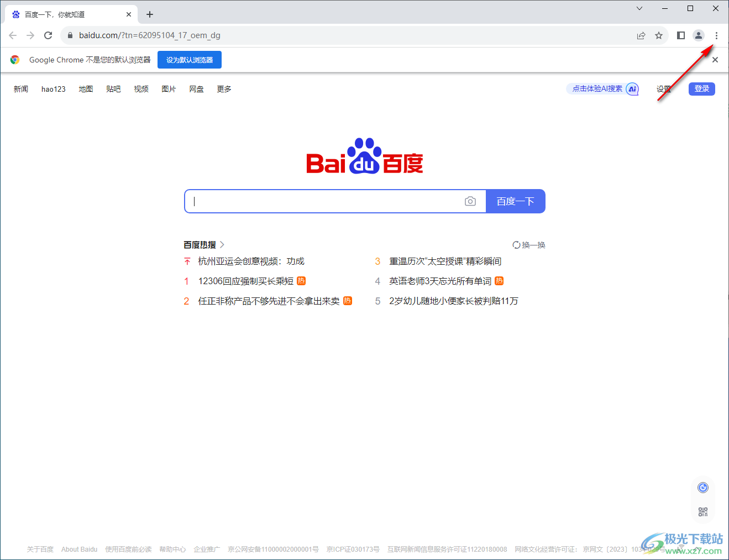Open the Chrome profile avatar
The image size is (729, 560).
pyautogui.click(x=699, y=35)
